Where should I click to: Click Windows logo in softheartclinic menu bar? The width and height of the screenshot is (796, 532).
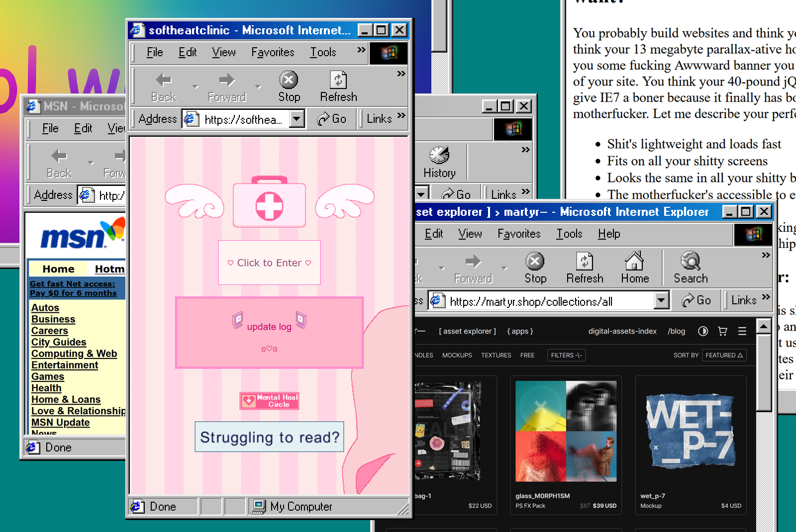(x=389, y=53)
